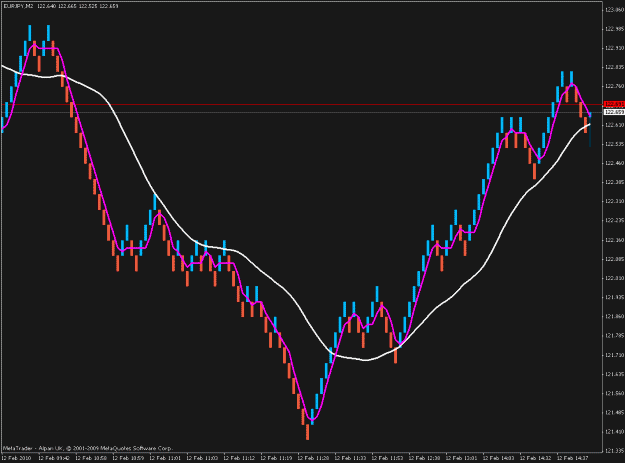
Task: Click the 121.635 price axis label
Action: click(x=614, y=374)
